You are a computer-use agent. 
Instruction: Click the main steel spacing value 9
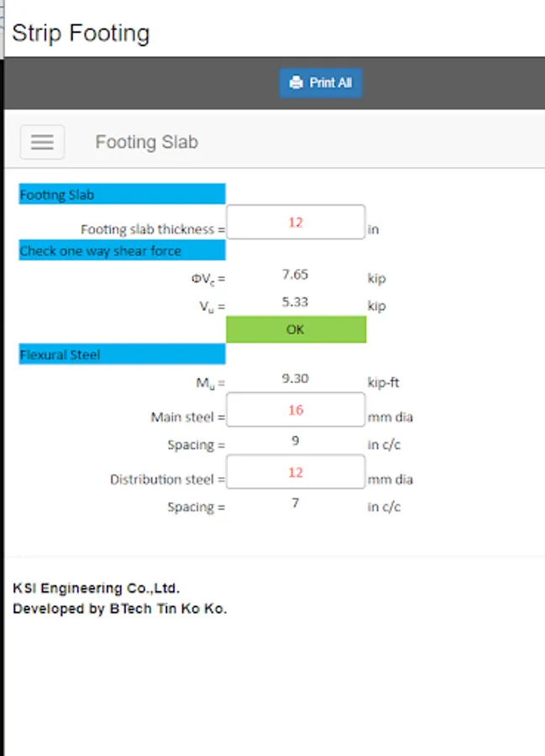coord(296,440)
